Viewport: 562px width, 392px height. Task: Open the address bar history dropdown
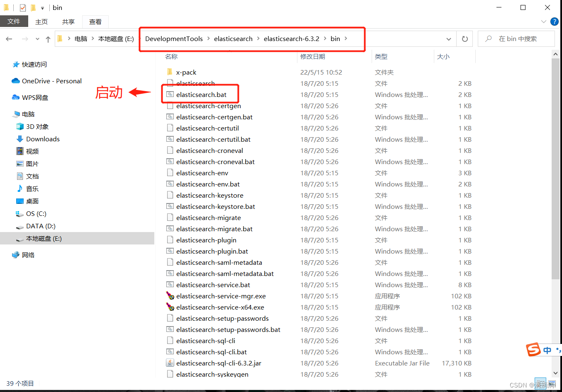(448, 39)
